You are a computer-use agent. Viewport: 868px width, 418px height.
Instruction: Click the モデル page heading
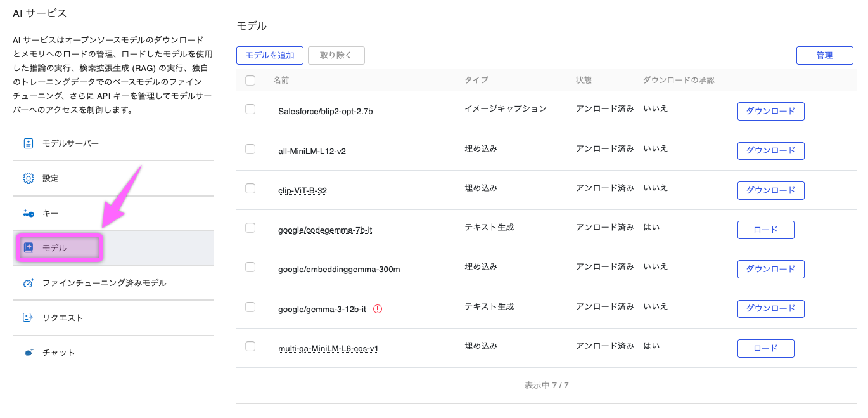tap(252, 26)
